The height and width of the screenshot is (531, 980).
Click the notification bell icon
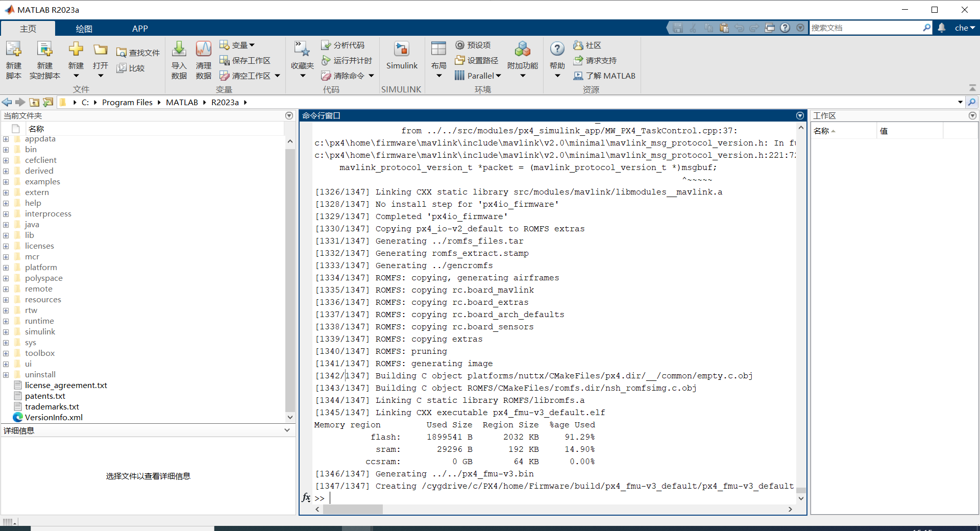[942, 28]
